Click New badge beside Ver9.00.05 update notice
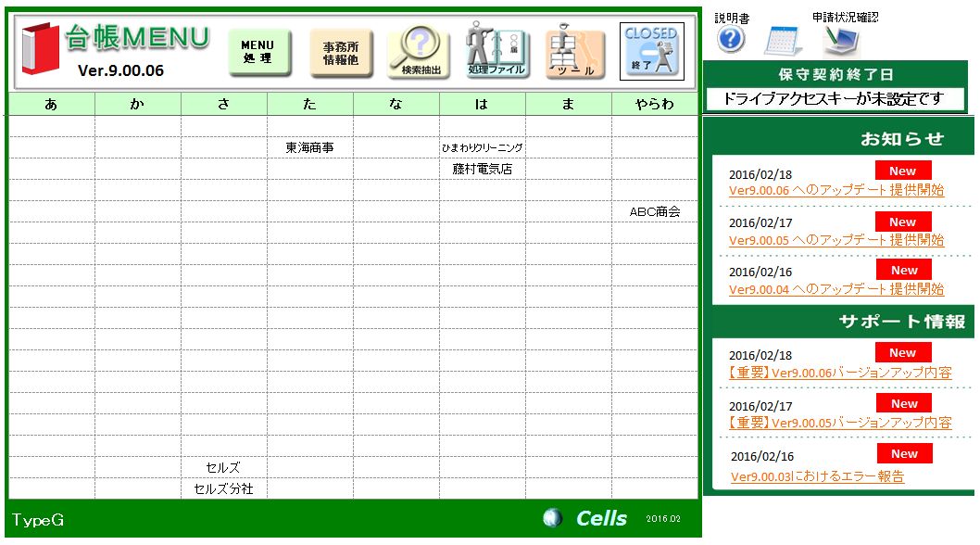Image resolution: width=980 pixels, height=545 pixels. pyautogui.click(x=903, y=222)
